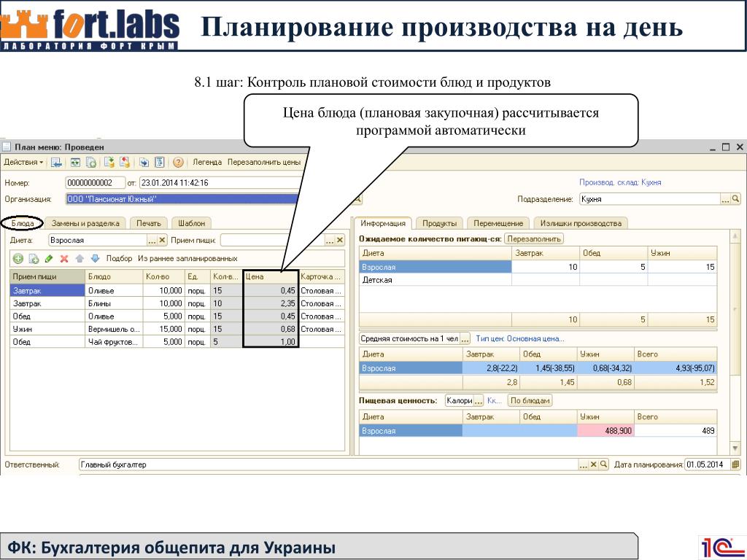Open the Дата планирования calendar icon
Viewport: 747px width, 560px height.
(x=735, y=464)
